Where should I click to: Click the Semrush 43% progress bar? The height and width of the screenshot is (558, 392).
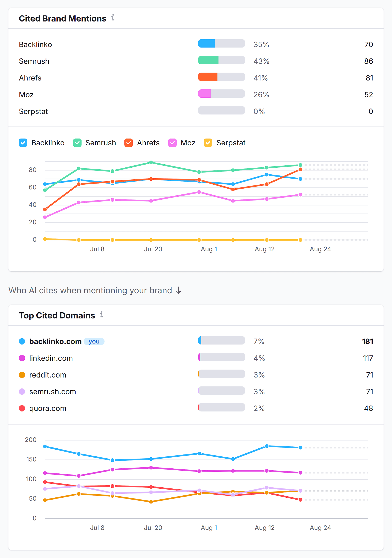221,60
